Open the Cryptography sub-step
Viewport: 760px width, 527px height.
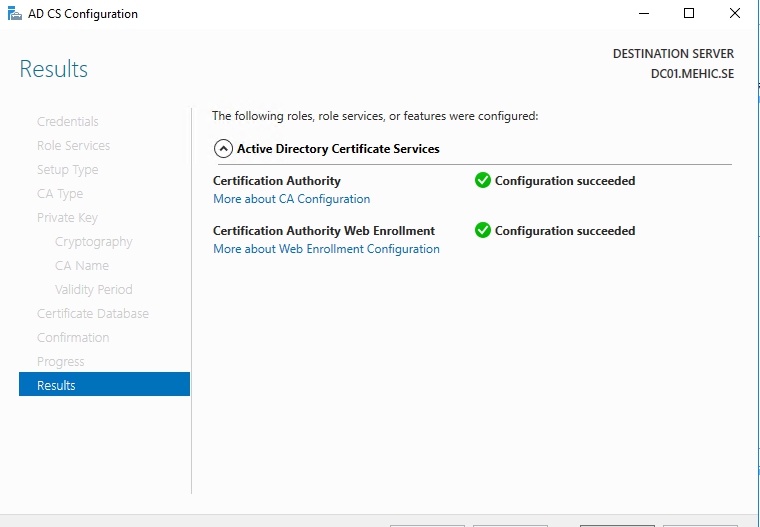tap(93, 242)
